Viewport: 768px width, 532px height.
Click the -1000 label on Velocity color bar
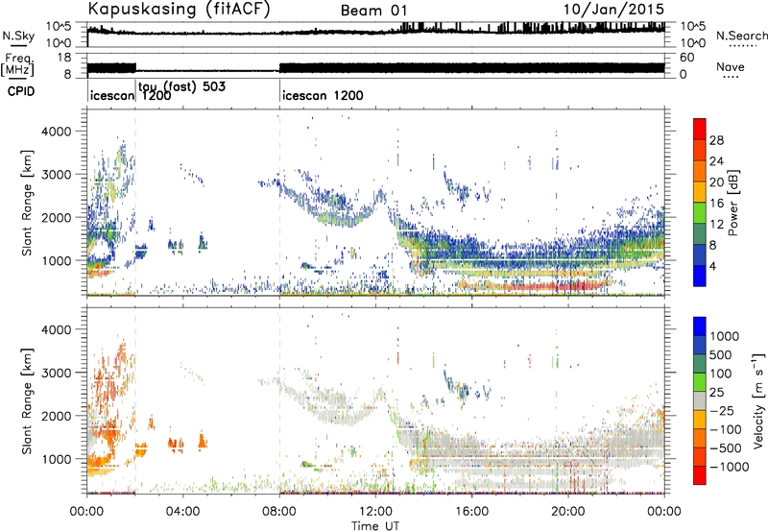pyautogui.click(x=729, y=467)
